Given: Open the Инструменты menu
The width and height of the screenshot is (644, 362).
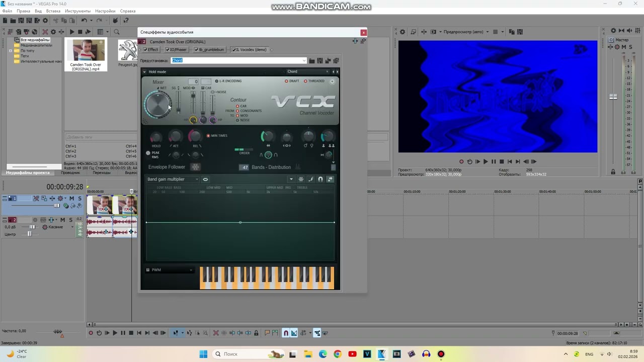Looking at the screenshot, I should tap(77, 11).
